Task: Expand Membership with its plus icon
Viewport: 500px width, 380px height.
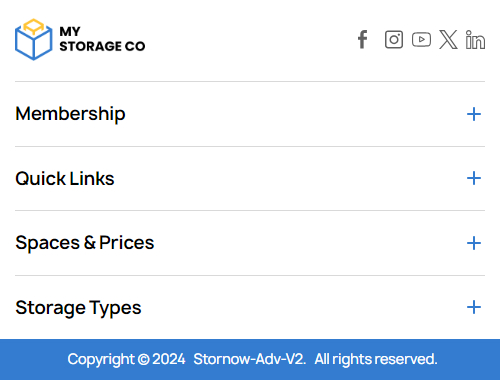Action: coord(474,114)
